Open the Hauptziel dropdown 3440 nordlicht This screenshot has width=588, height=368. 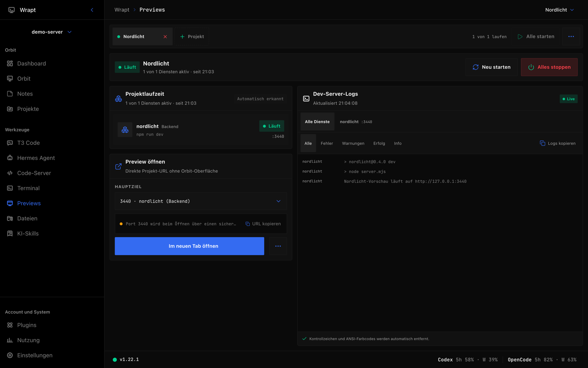200,201
